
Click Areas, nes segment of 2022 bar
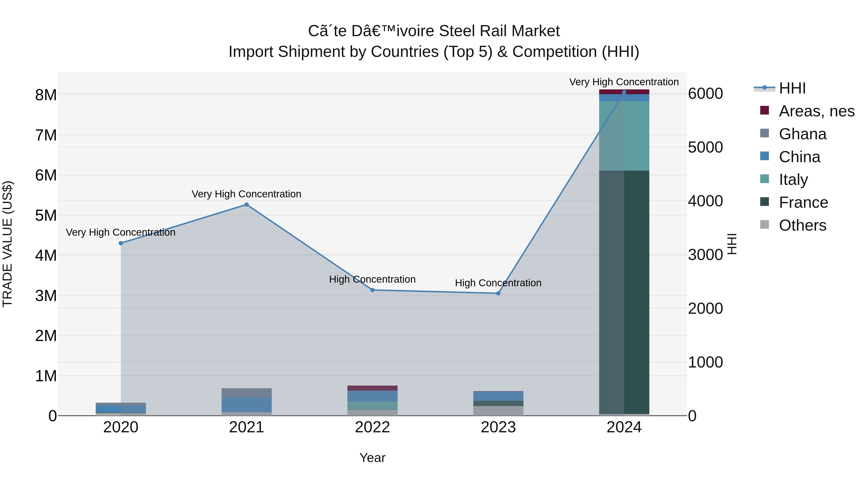coord(372,388)
